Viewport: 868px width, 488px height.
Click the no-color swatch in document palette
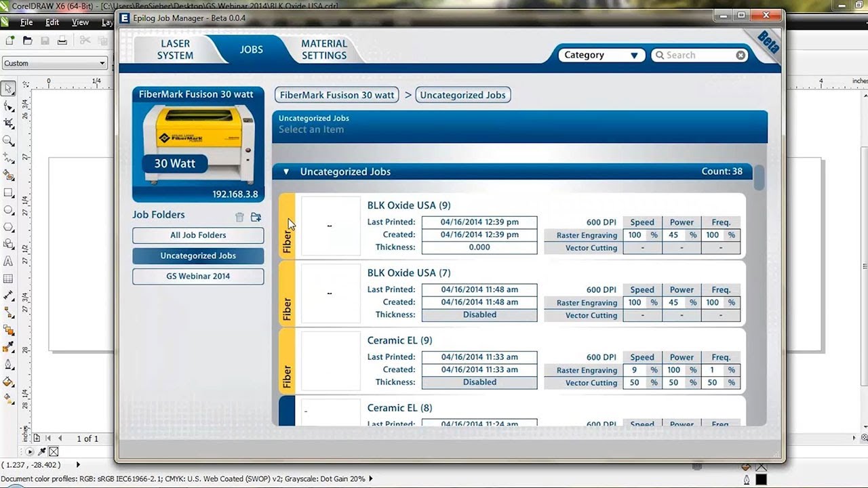point(54,452)
